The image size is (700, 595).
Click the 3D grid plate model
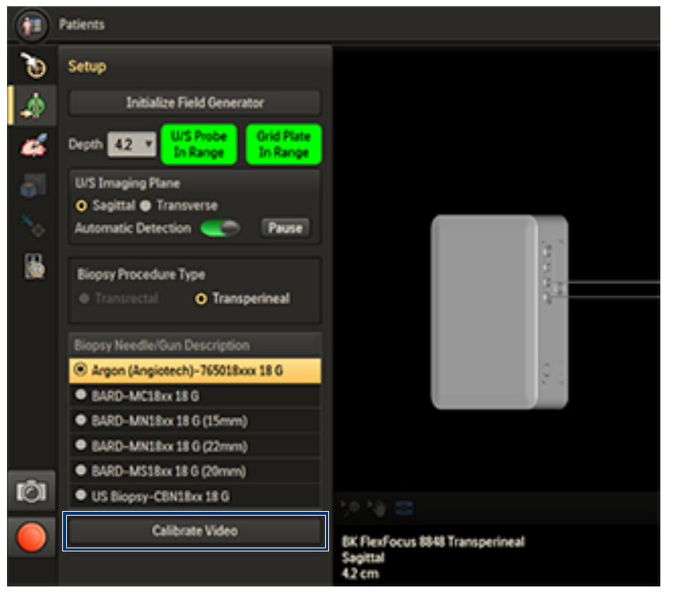[x=499, y=312]
